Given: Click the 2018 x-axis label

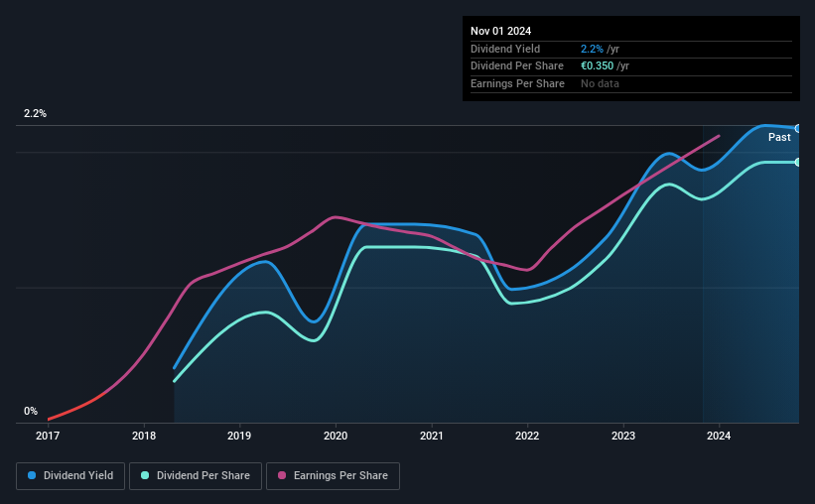Looking at the screenshot, I should click(x=144, y=436).
